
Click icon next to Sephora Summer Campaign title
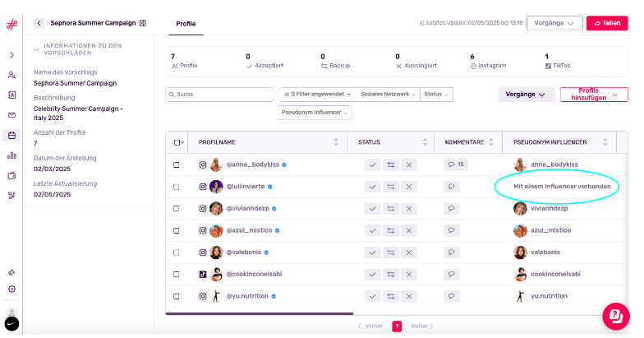click(143, 23)
